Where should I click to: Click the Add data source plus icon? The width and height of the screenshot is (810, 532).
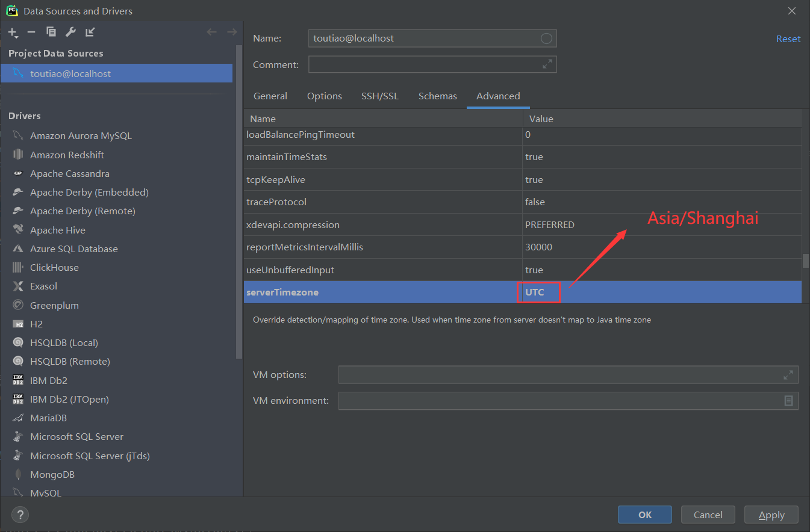(13, 32)
